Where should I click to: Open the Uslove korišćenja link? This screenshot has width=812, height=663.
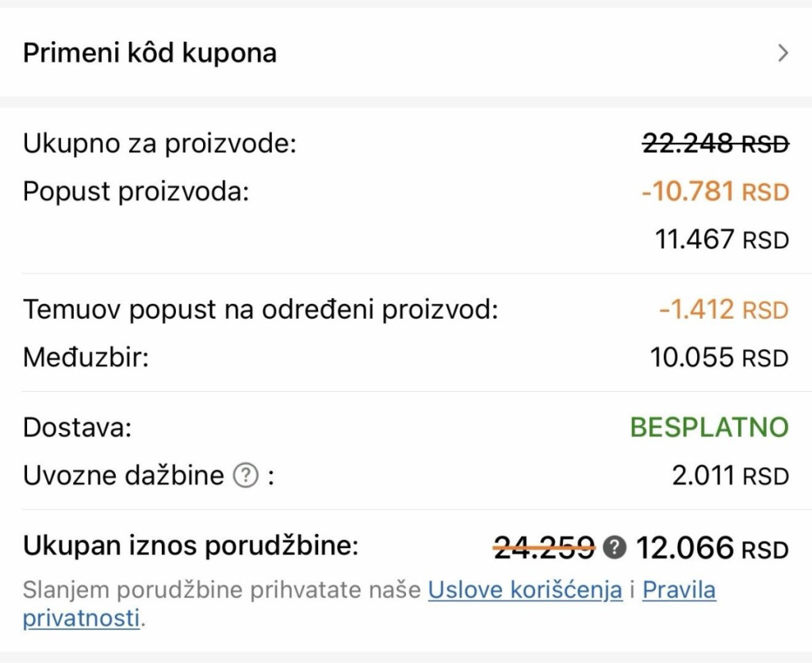click(525, 589)
